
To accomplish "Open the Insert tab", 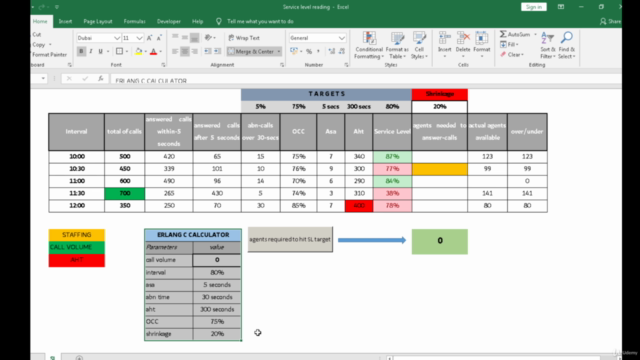I will [65, 21].
